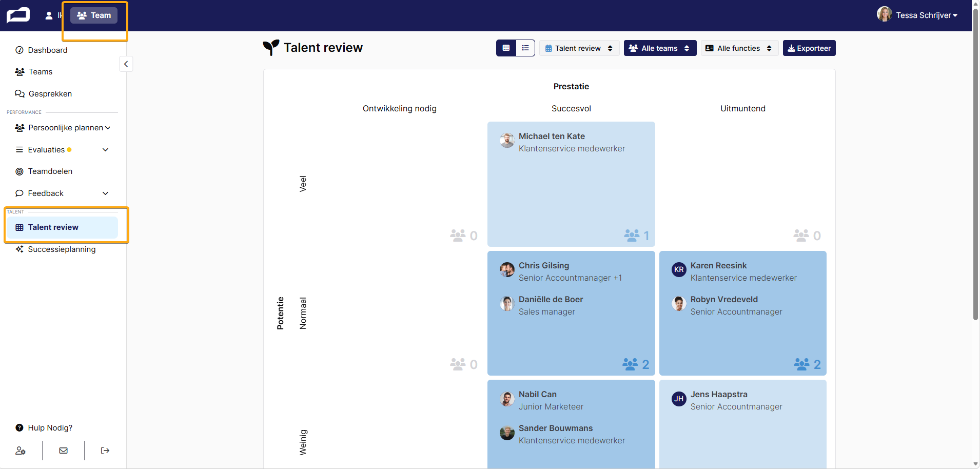Open the mail envelope icon

pos(63,451)
